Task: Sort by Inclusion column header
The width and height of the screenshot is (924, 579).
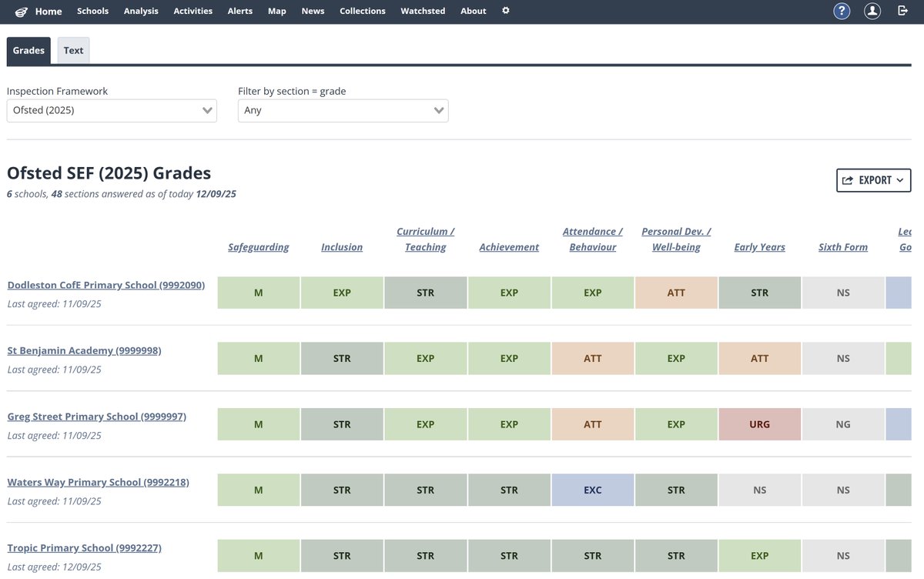Action: [342, 247]
